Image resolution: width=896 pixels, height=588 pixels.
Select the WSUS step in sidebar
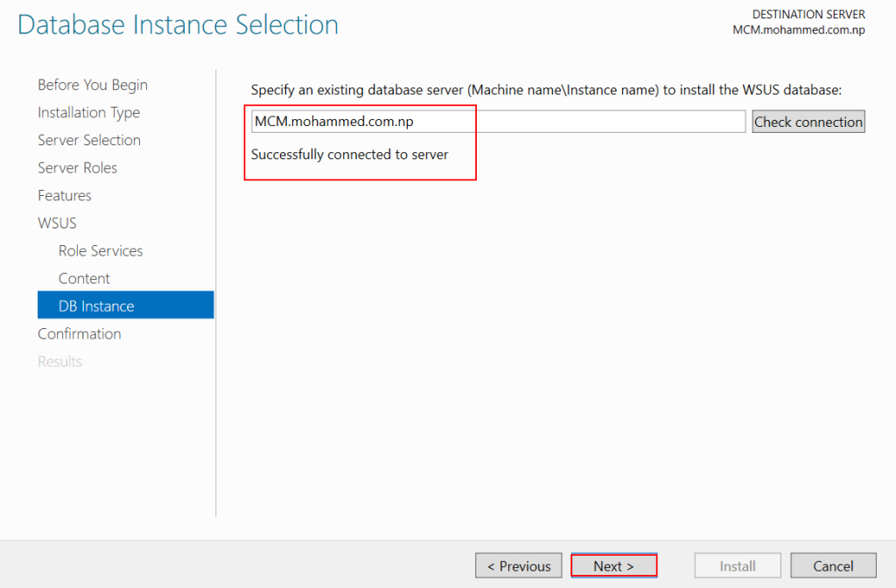pyautogui.click(x=57, y=223)
